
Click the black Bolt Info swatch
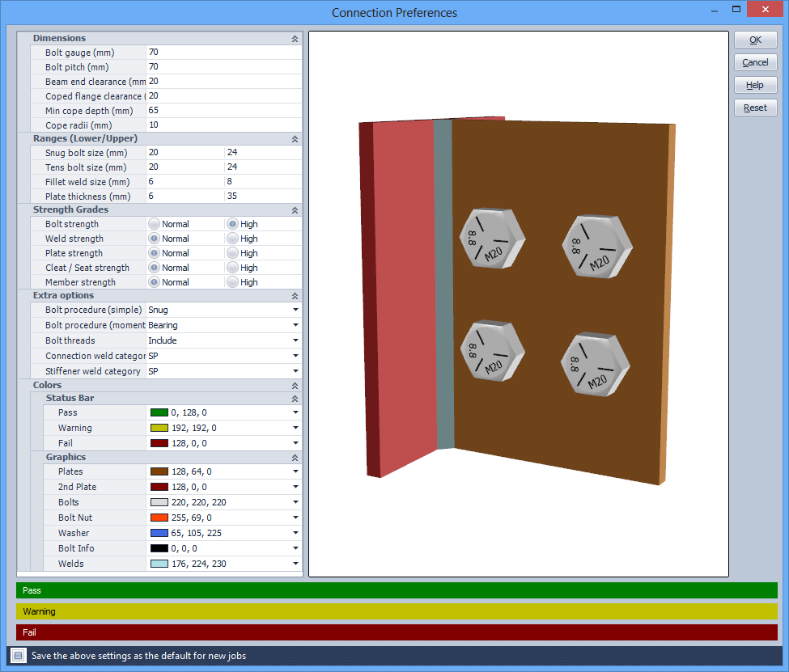pos(159,548)
